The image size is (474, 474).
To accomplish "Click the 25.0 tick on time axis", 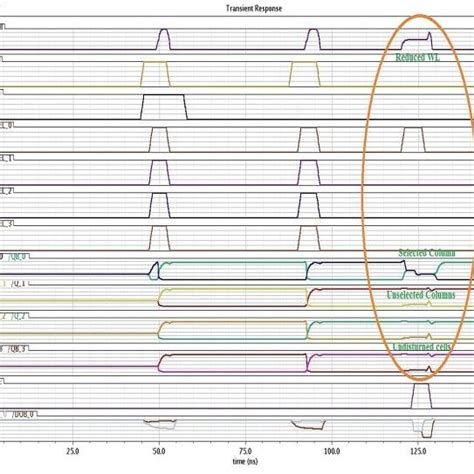I will pos(73,451).
